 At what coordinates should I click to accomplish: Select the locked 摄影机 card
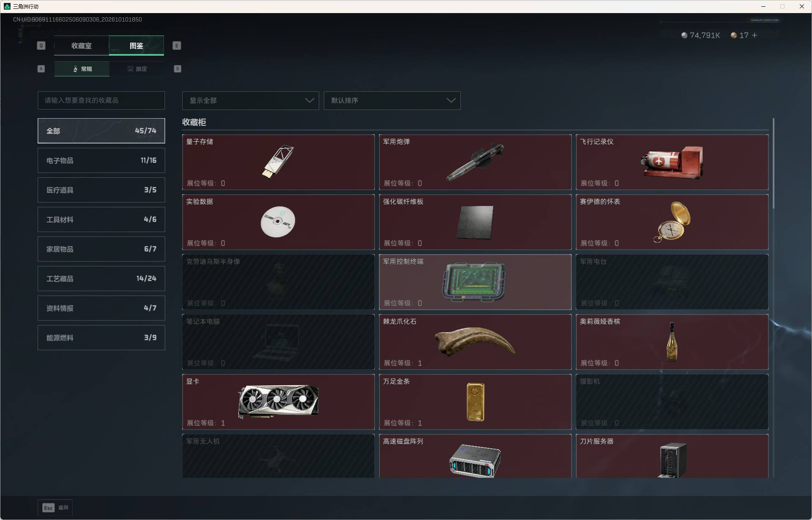(x=672, y=402)
